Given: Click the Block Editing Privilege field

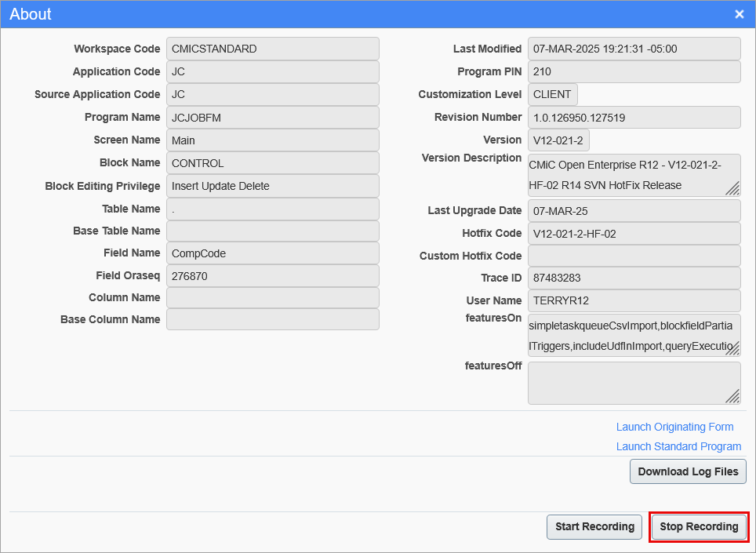Looking at the screenshot, I should 273,186.
